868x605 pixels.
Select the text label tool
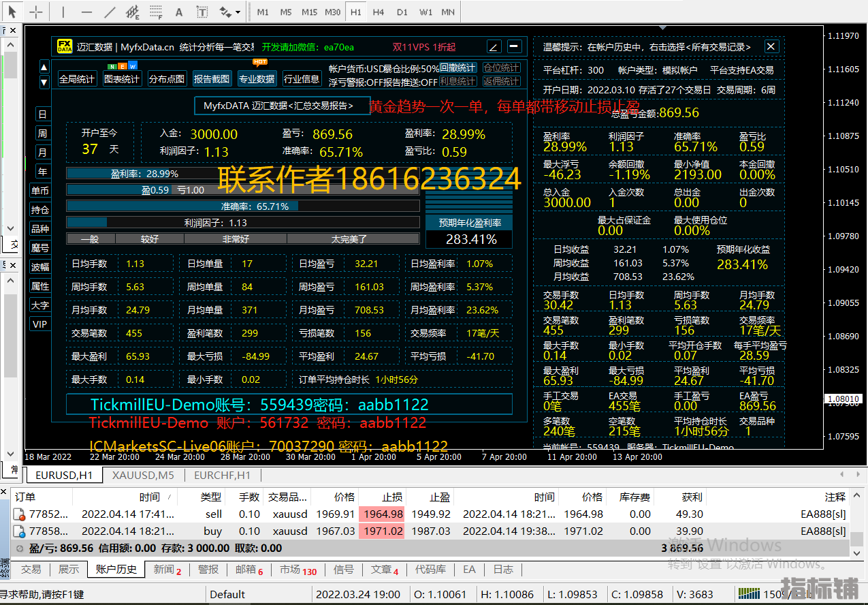pos(202,12)
